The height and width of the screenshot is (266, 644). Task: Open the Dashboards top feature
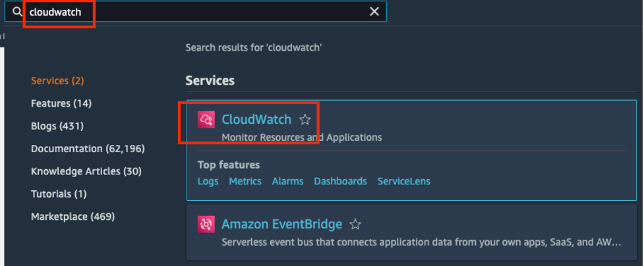[340, 181]
